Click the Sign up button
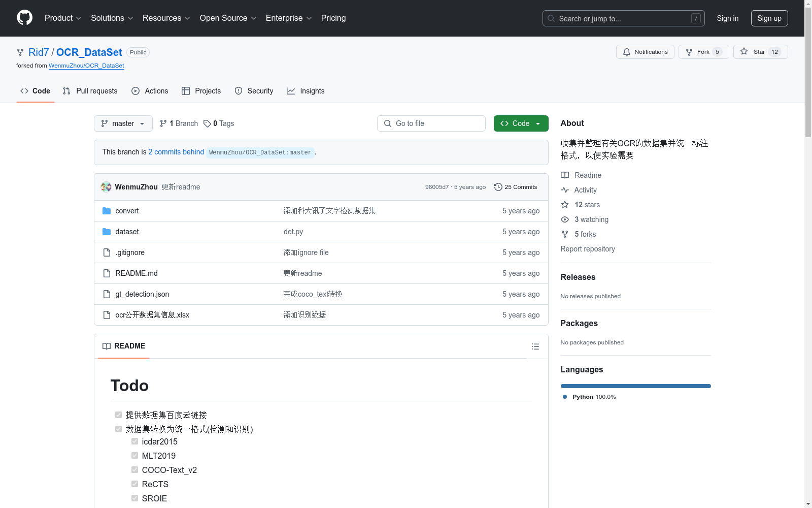The image size is (812, 508). coord(769,18)
